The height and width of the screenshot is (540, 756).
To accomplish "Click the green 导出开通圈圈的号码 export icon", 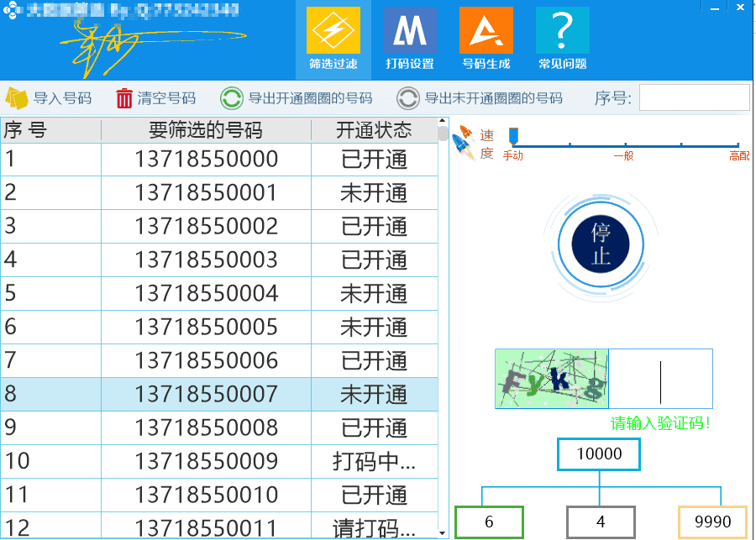I will pyautogui.click(x=232, y=98).
